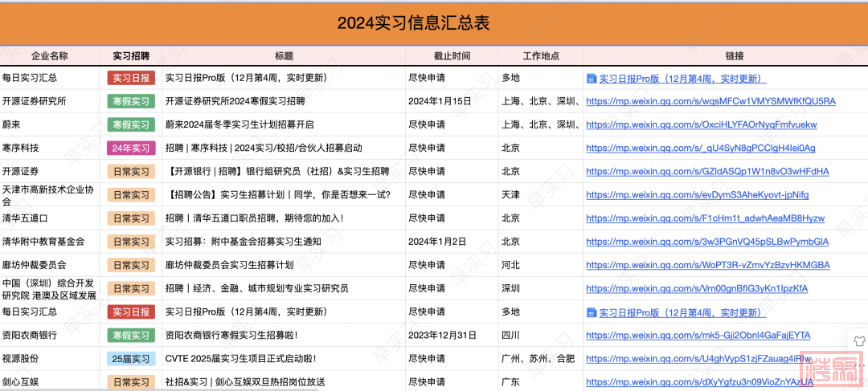Viewport: 868px width, 391px height.
Task: Select the 廊坊仲裁委员会 company cell
Action: tap(49, 264)
